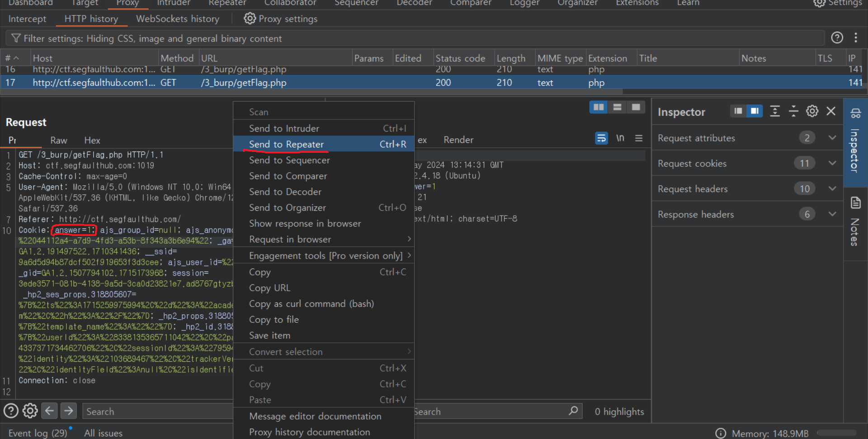Click Copy URL menu entry
Screen dimensions: 868x439
pos(324,288)
